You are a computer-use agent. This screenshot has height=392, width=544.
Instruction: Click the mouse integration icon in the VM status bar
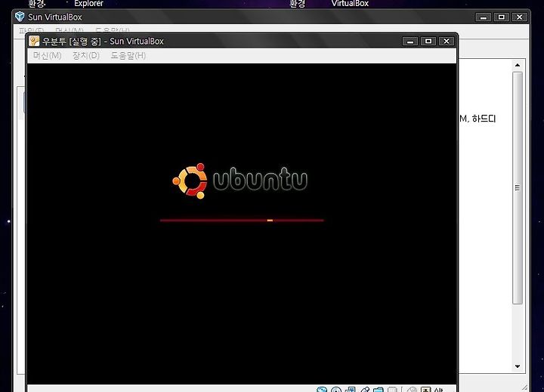pos(413,390)
